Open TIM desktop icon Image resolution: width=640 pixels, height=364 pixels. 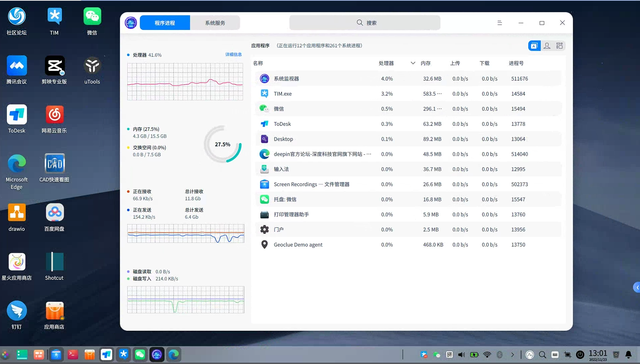click(54, 21)
